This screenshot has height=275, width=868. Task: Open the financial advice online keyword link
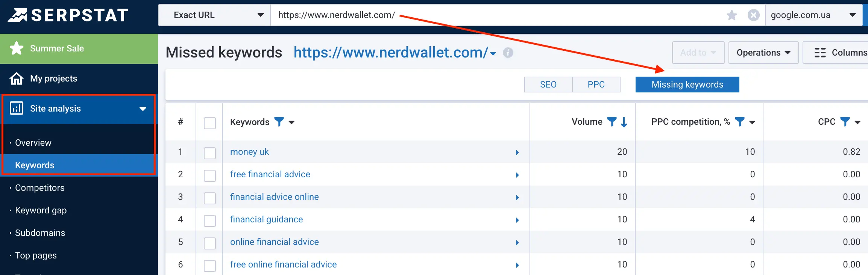[275, 197]
